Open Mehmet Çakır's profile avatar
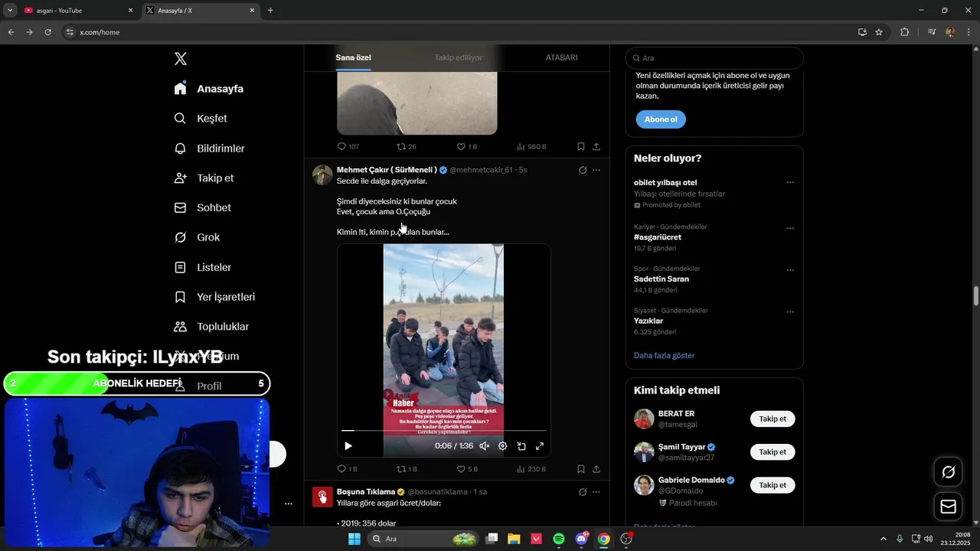Screen dimensions: 980x551 click(322, 174)
